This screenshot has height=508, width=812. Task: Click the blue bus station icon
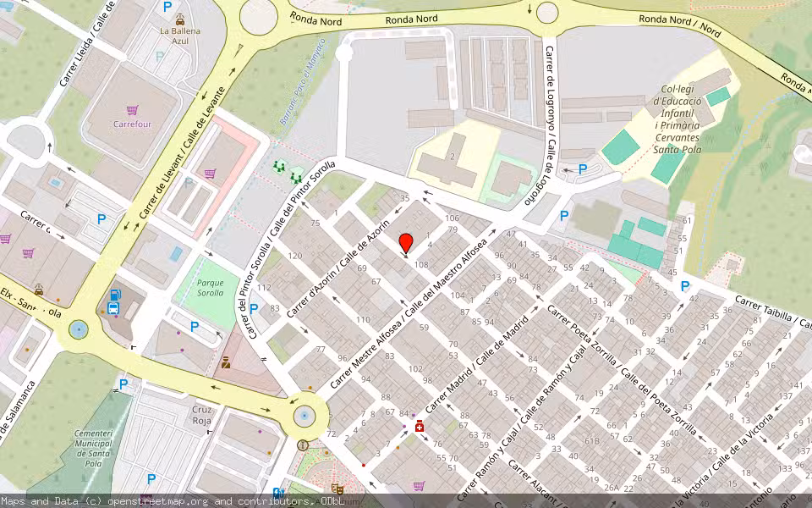tap(112, 308)
